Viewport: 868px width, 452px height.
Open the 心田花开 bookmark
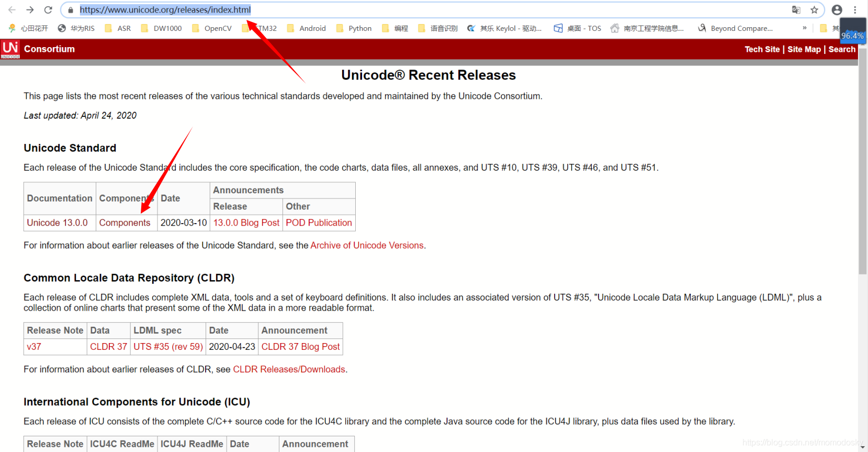tap(28, 28)
